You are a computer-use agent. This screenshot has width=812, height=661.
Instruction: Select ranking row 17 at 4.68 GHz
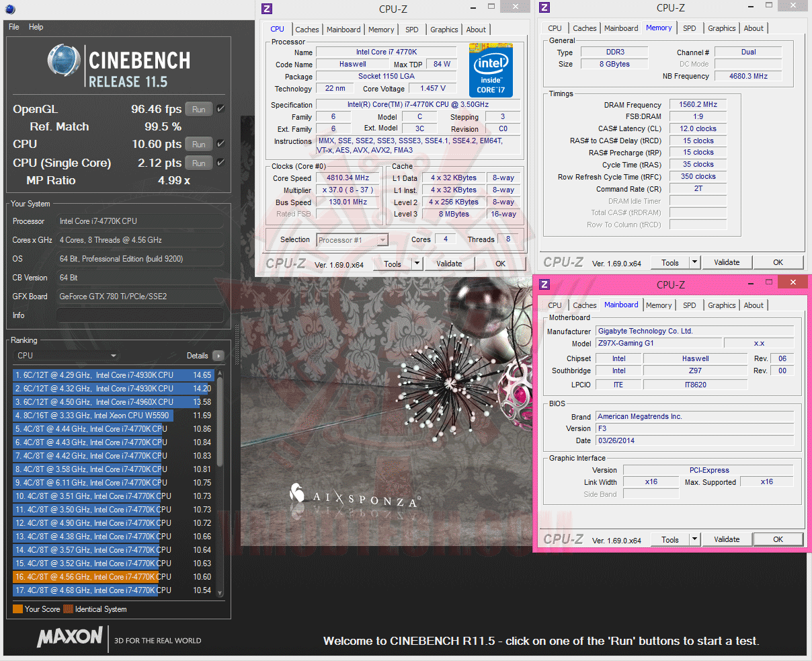(113, 590)
